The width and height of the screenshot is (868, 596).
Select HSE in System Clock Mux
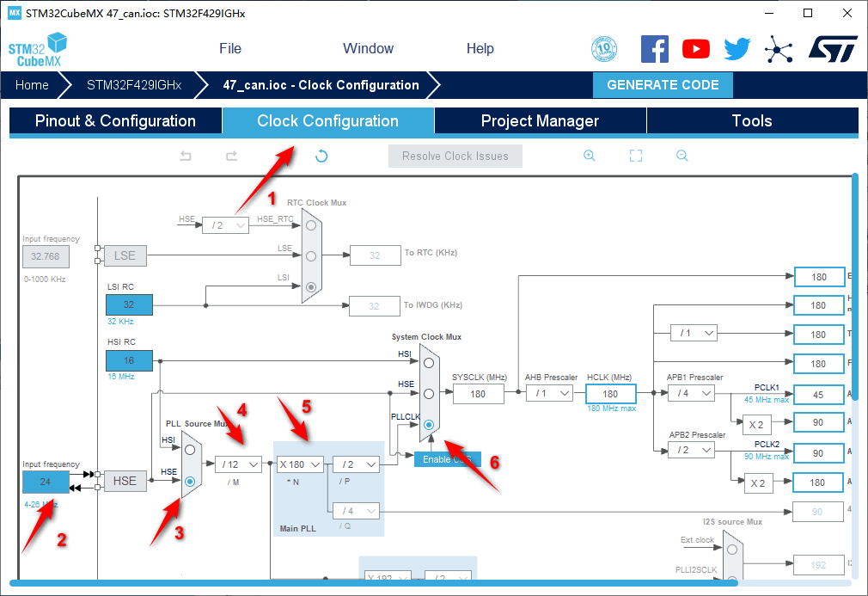point(428,393)
